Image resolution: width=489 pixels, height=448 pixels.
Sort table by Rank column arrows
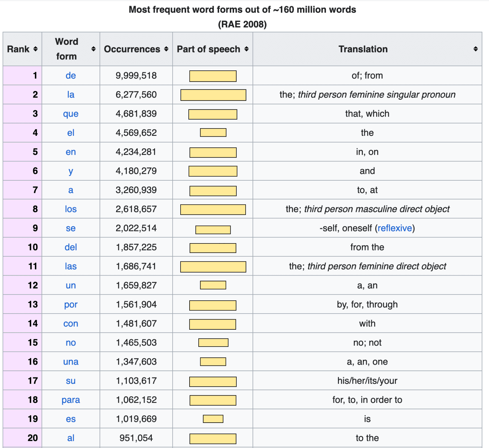coord(35,49)
